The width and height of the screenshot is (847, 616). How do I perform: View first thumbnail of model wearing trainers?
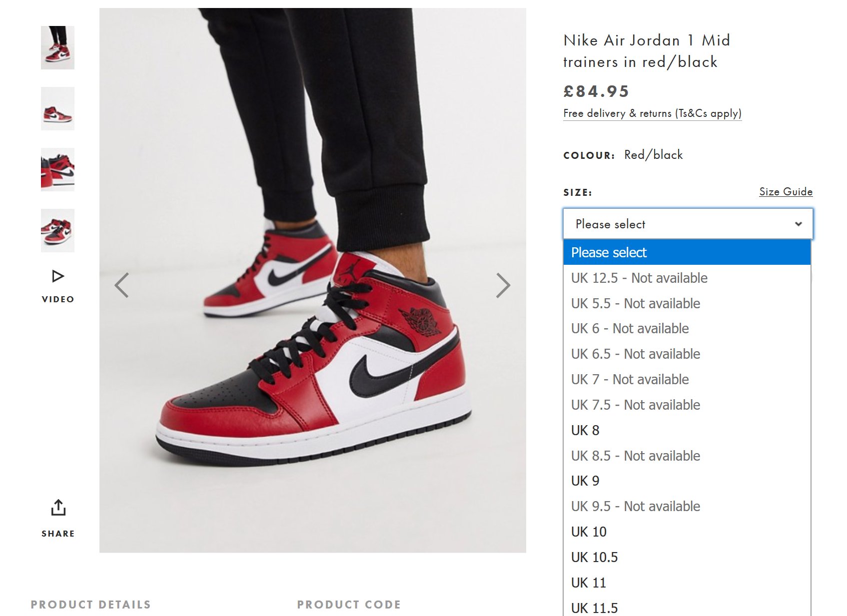click(57, 47)
